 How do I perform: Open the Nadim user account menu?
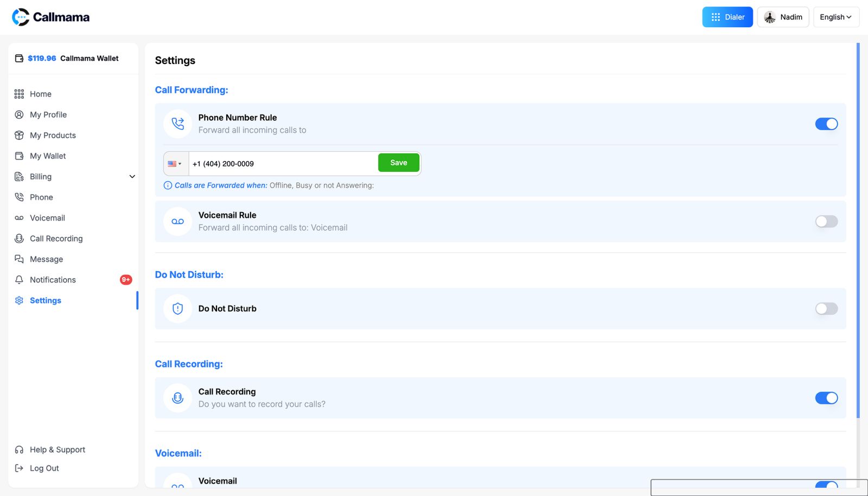pyautogui.click(x=783, y=17)
